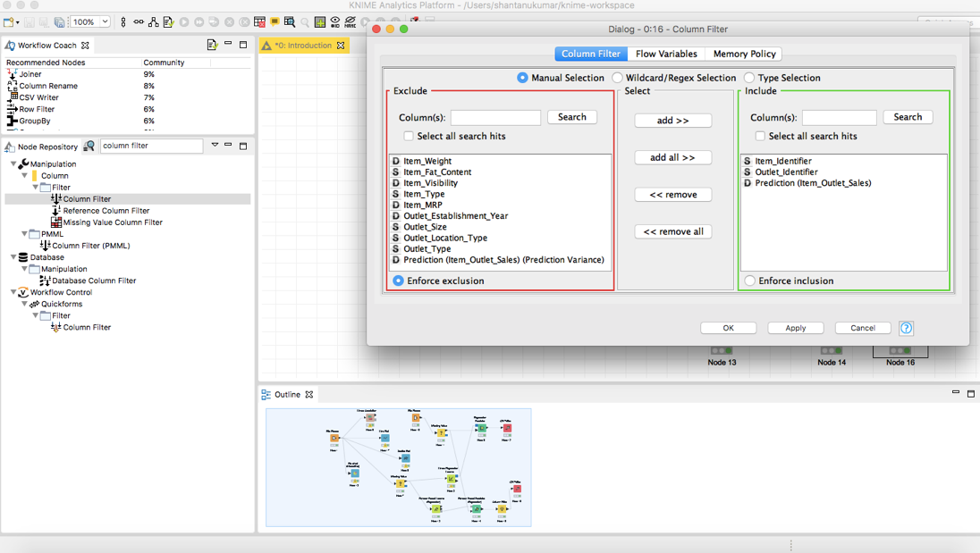Image resolution: width=980 pixels, height=553 pixels.
Task: Click the fuzzy search icon beside Node Repository
Action: click(89, 147)
